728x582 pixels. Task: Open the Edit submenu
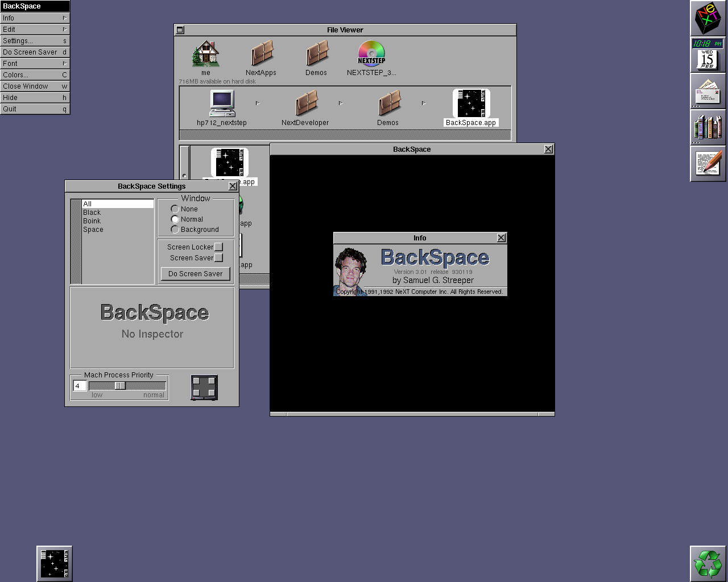tap(35, 30)
